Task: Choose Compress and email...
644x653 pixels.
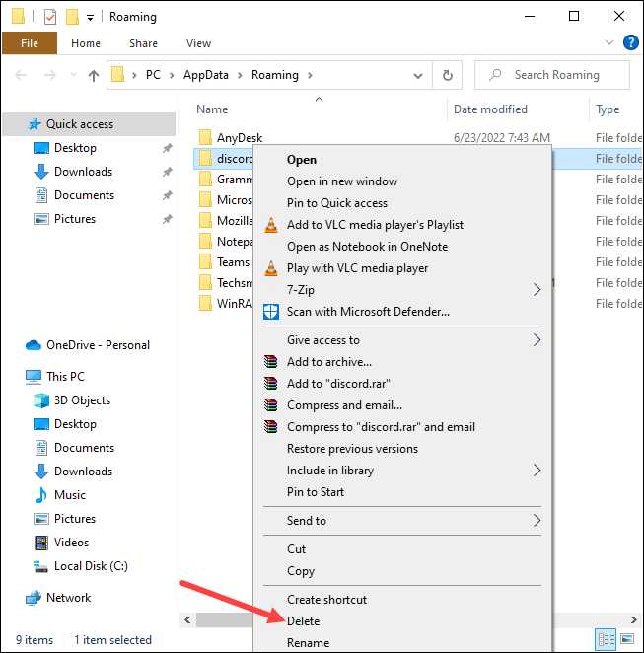Action: pos(345,405)
